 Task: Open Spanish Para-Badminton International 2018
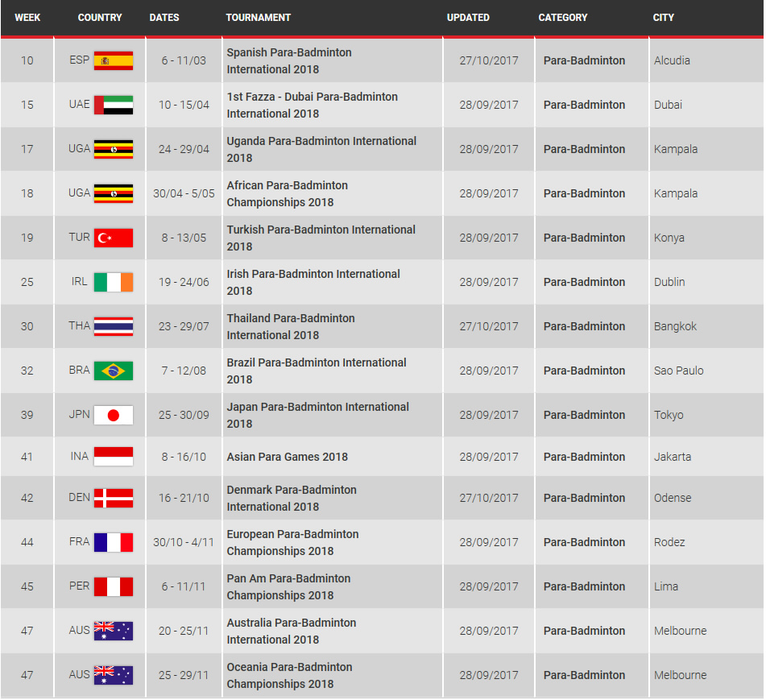288,60
